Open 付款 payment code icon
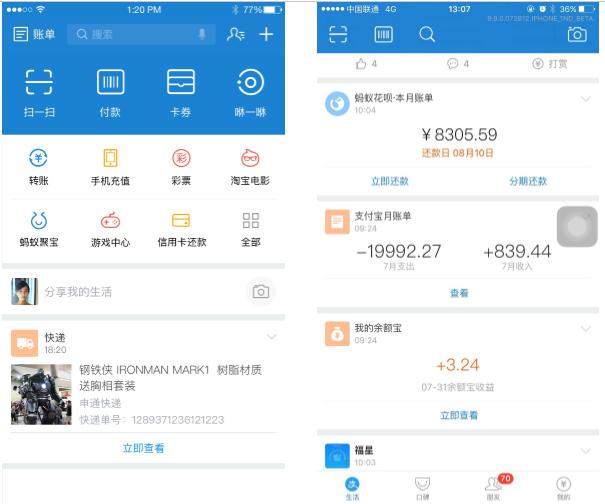The height and width of the screenshot is (504, 605). (110, 93)
